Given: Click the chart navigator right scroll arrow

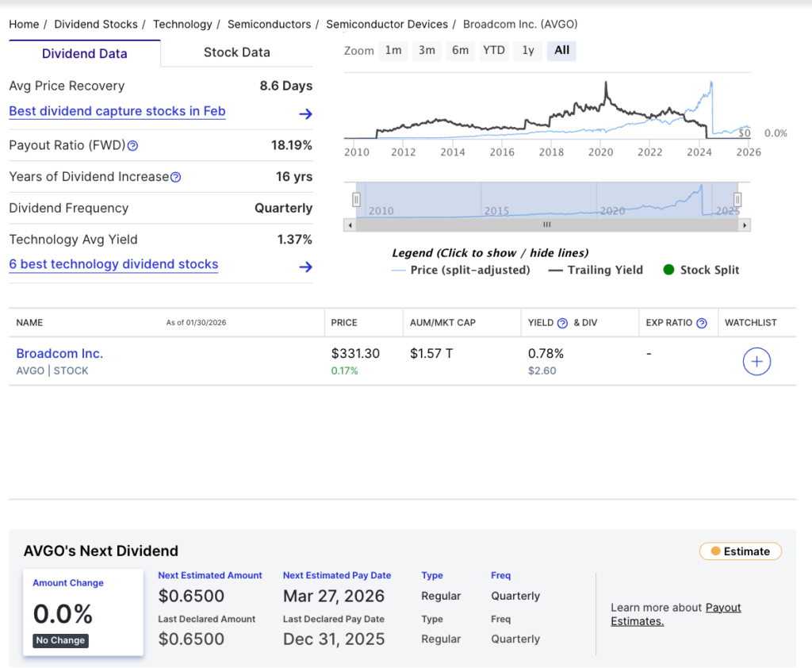Looking at the screenshot, I should point(744,225).
